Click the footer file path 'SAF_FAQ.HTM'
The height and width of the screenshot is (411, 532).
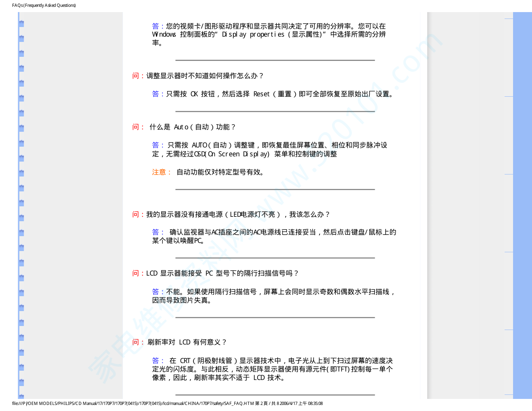tap(239, 403)
